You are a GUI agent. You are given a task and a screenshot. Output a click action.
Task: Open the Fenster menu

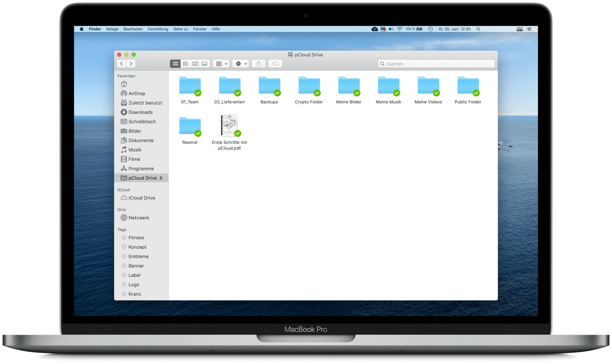200,29
